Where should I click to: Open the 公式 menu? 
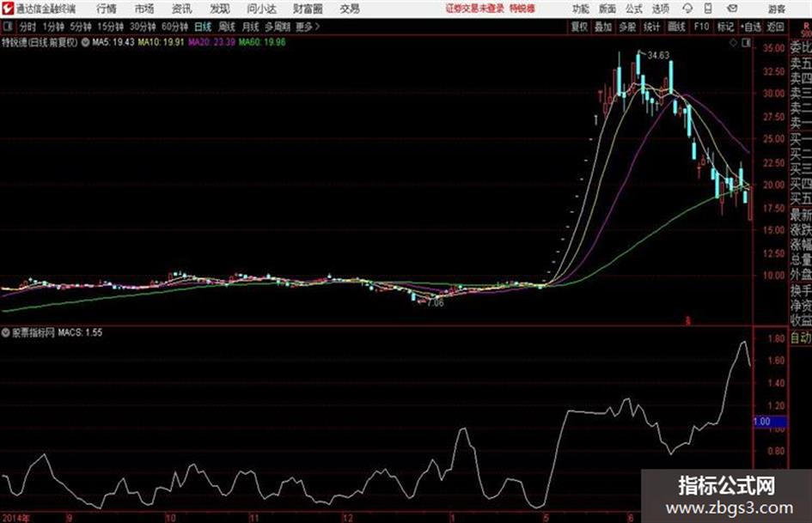[x=633, y=9]
